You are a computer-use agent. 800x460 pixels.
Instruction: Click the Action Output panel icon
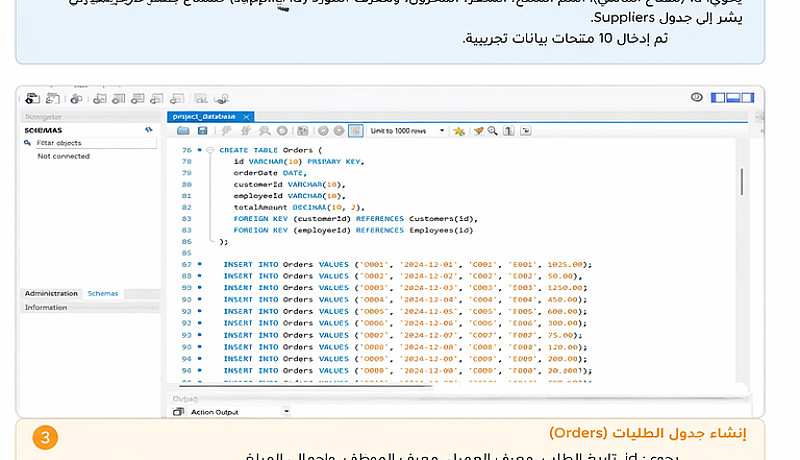pyautogui.click(x=178, y=412)
